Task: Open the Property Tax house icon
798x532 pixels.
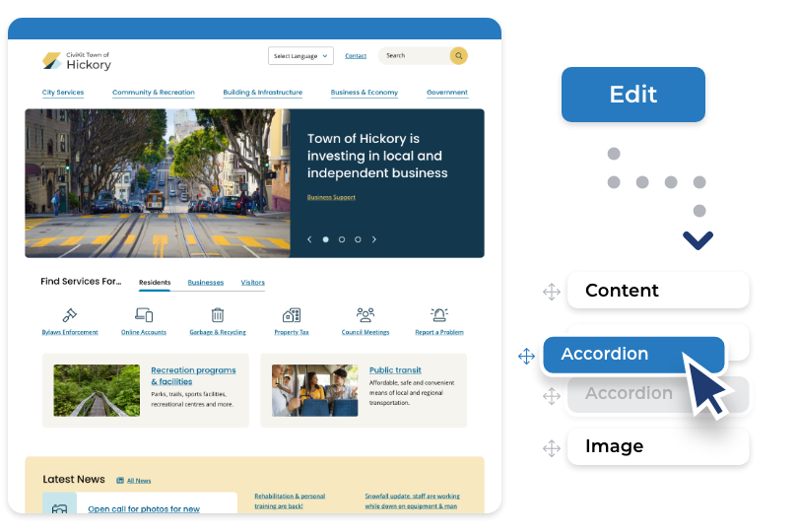Action: (x=292, y=315)
